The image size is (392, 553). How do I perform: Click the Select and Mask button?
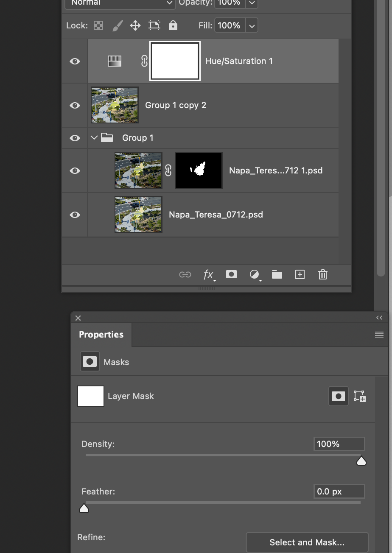(307, 542)
